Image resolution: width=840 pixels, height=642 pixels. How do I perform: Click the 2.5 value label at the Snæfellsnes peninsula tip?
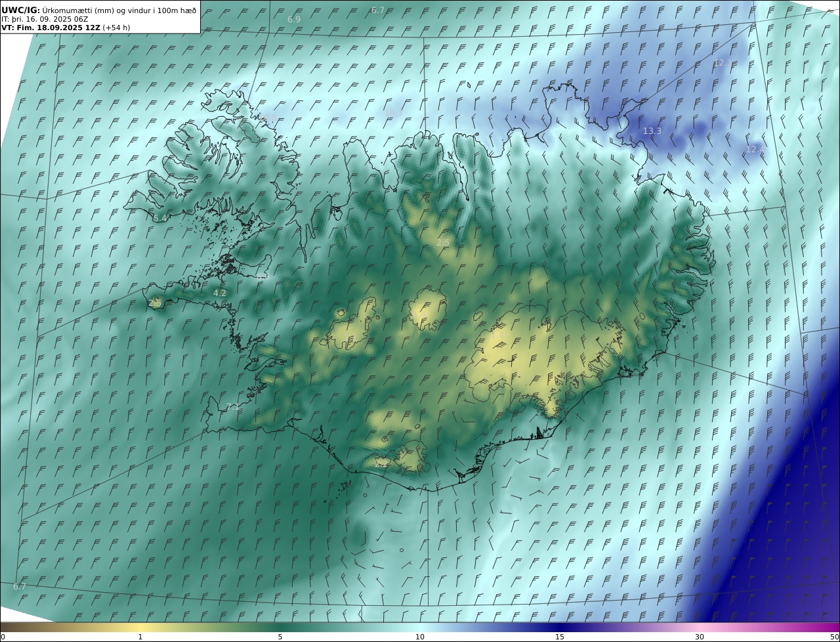pyautogui.click(x=155, y=303)
